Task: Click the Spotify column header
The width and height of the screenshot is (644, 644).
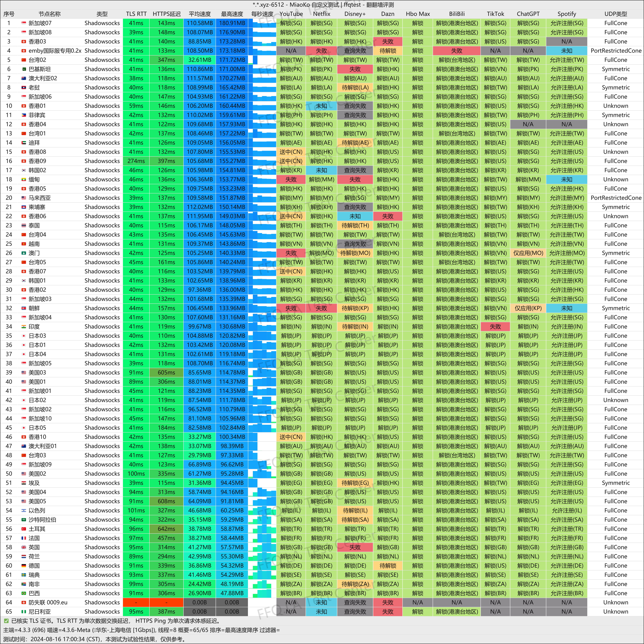Action: [567, 14]
